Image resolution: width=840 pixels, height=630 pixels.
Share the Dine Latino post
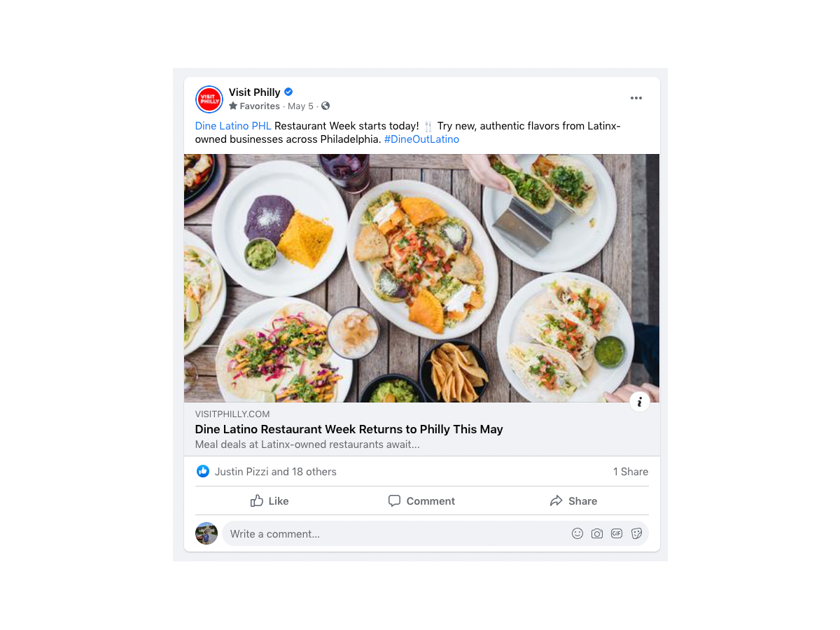(x=573, y=500)
